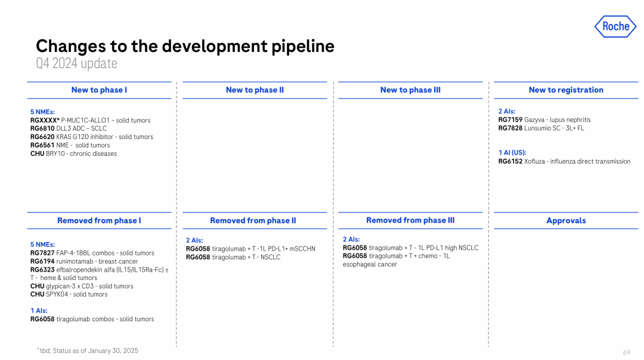This screenshot has height=360, width=644.
Task: Click the RG6620 KRAS G12D inhibitor entry
Action: (x=91, y=137)
